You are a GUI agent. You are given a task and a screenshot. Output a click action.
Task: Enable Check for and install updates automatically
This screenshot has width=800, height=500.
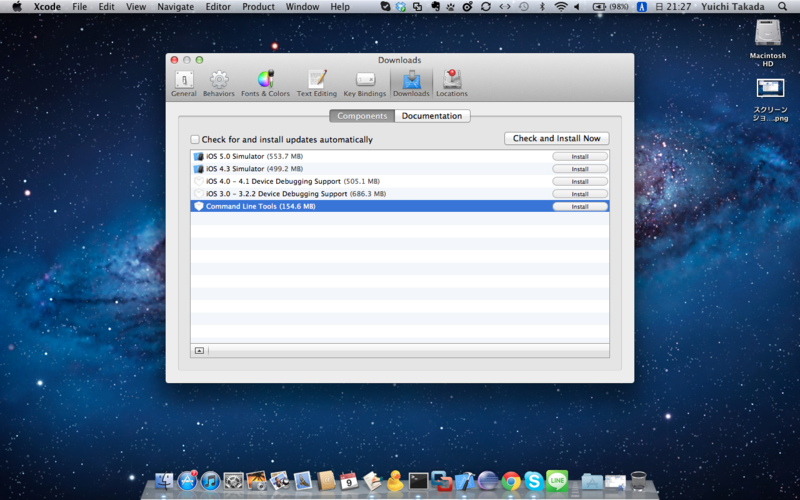(195, 139)
